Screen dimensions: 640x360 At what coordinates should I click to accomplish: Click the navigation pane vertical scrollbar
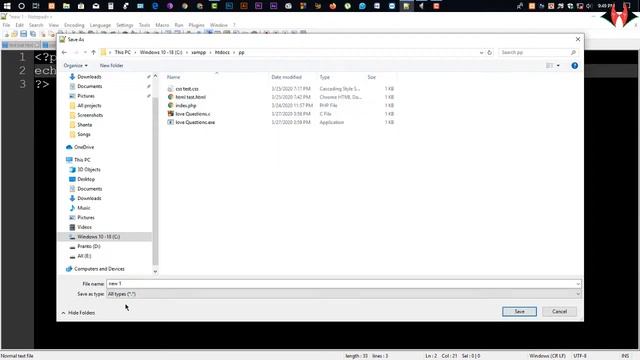pos(155,182)
